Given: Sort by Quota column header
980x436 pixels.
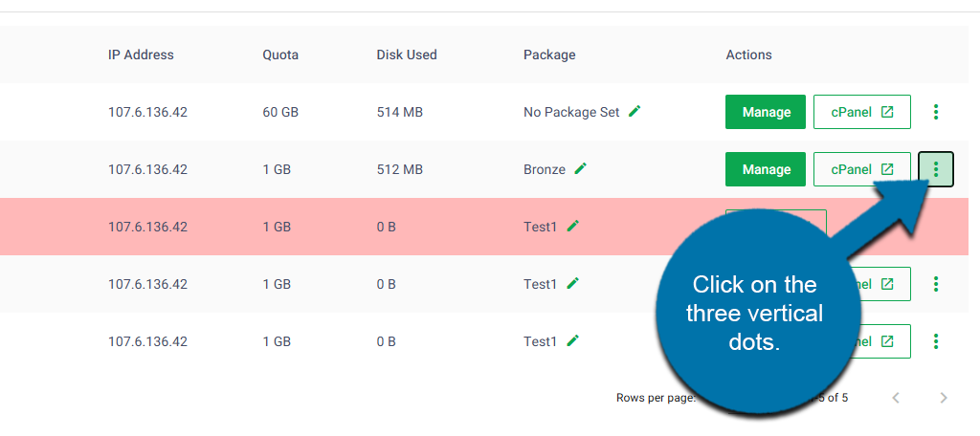Looking at the screenshot, I should (280, 54).
